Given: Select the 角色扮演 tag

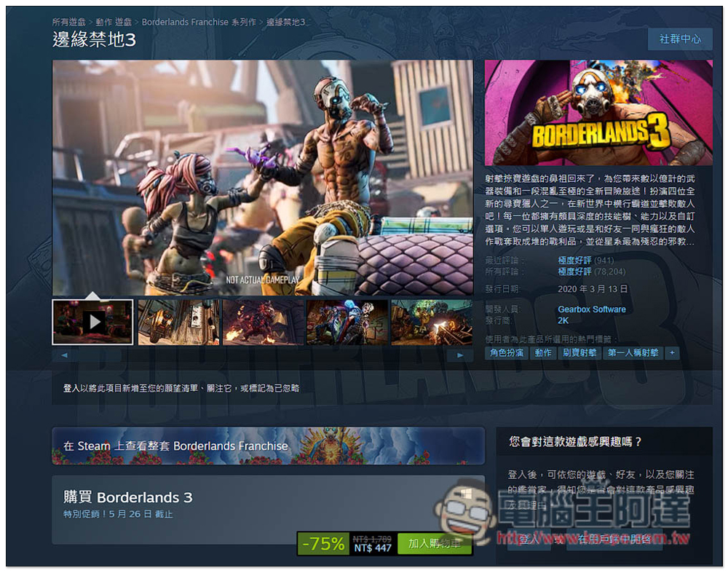Looking at the screenshot, I should click(507, 353).
